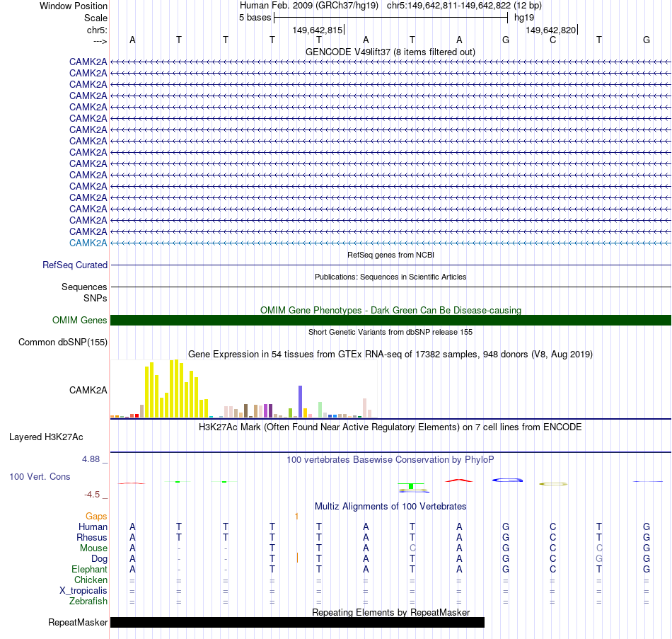This screenshot has width=672, height=639.
Task: Click the Dog alignment row label
Action: coord(100,559)
